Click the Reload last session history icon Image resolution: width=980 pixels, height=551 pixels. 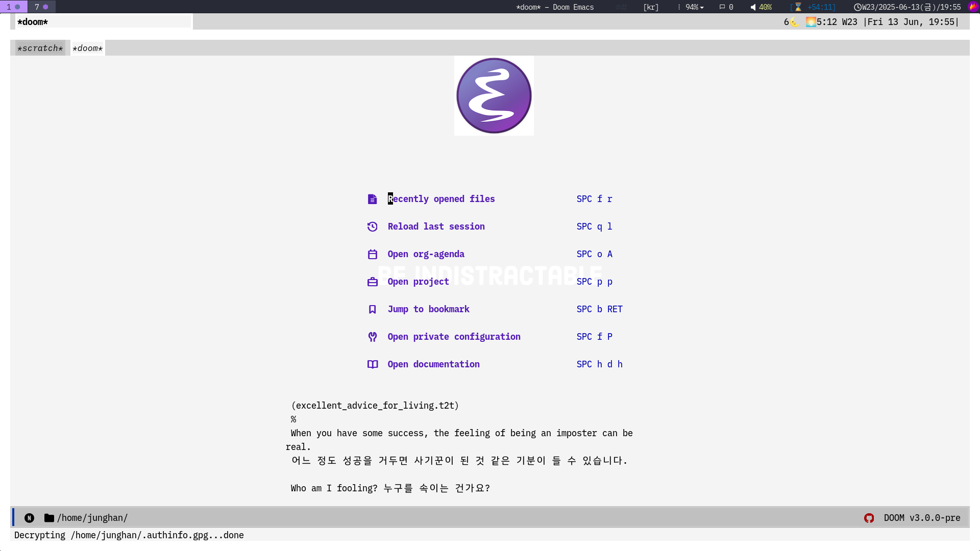[x=372, y=227]
